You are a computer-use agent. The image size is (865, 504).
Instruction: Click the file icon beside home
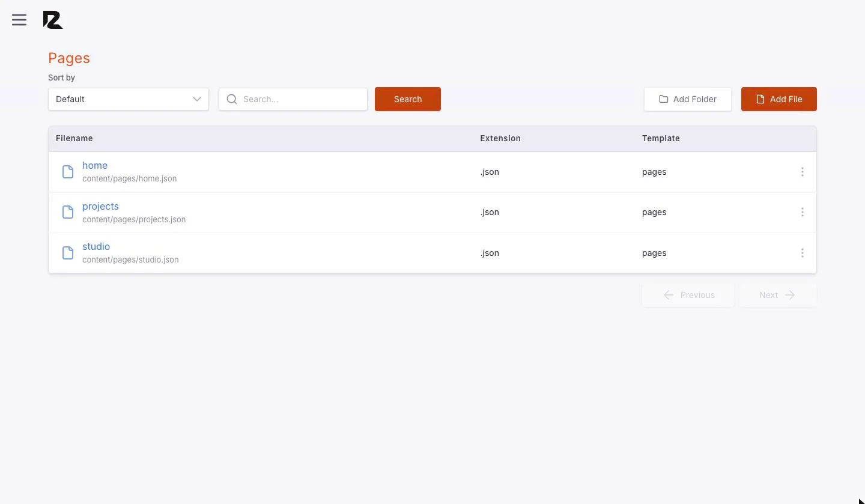[x=68, y=172]
